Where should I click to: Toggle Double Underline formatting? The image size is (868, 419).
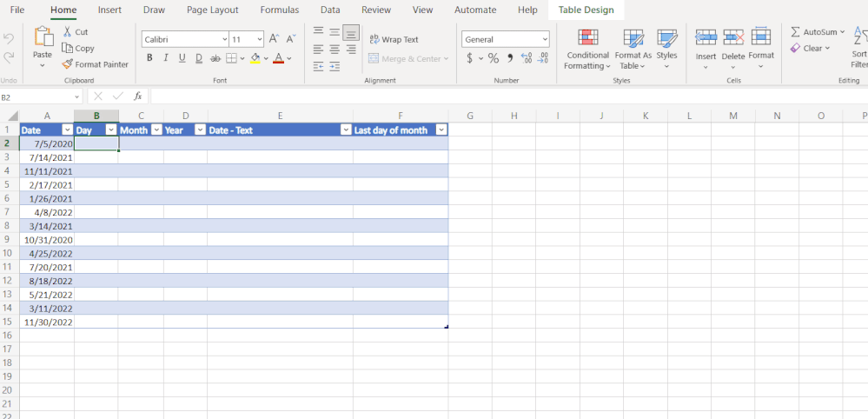[199, 58]
